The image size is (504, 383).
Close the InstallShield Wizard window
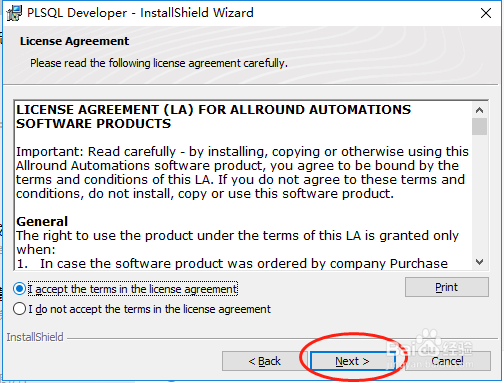(x=486, y=13)
